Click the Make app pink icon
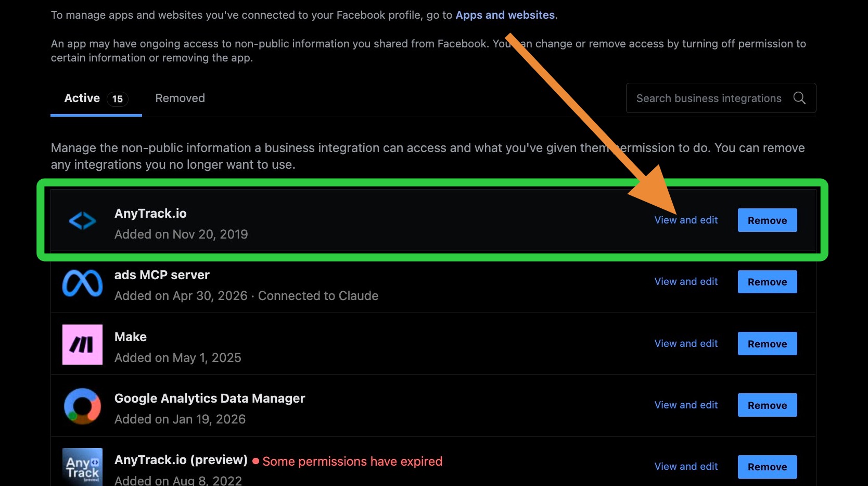Screen dimensions: 868x486 pos(82,344)
